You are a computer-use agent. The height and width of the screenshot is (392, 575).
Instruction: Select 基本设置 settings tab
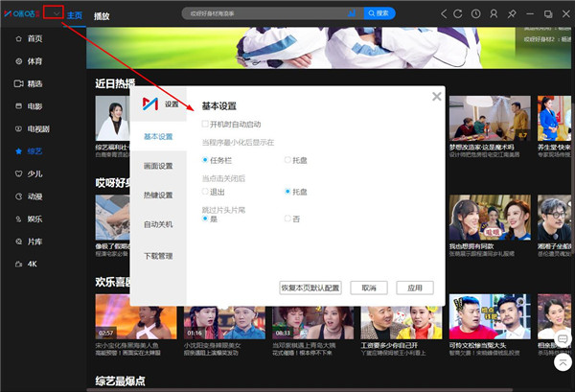(x=158, y=136)
